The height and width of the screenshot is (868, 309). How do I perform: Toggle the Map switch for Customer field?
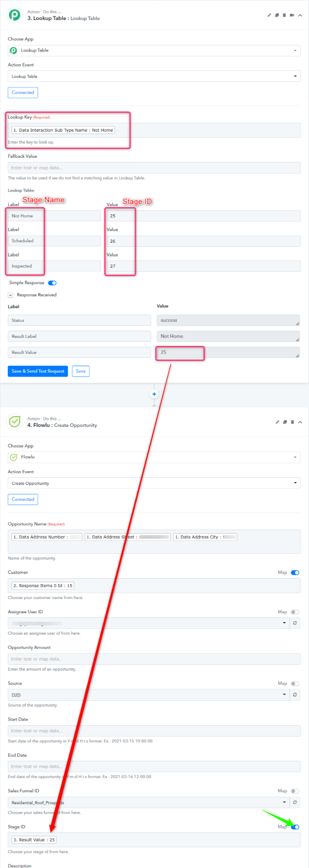click(295, 572)
